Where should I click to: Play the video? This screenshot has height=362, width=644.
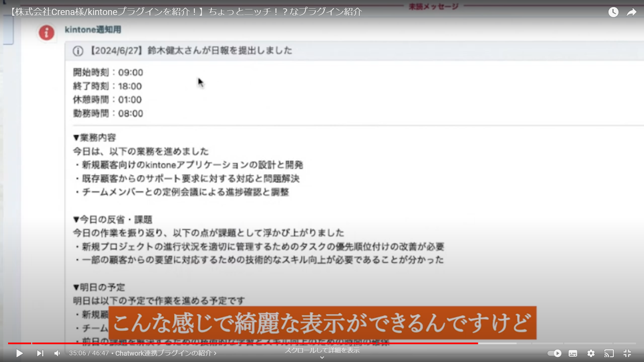[19, 353]
